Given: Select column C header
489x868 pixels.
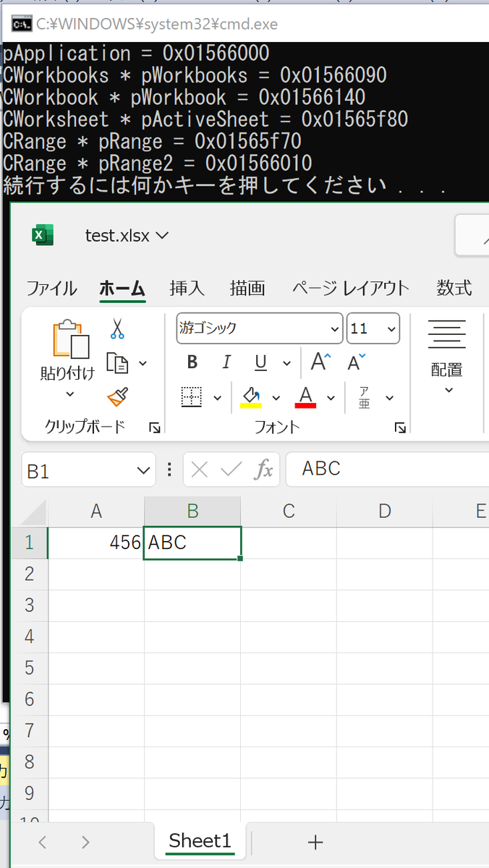Looking at the screenshot, I should click(x=289, y=511).
